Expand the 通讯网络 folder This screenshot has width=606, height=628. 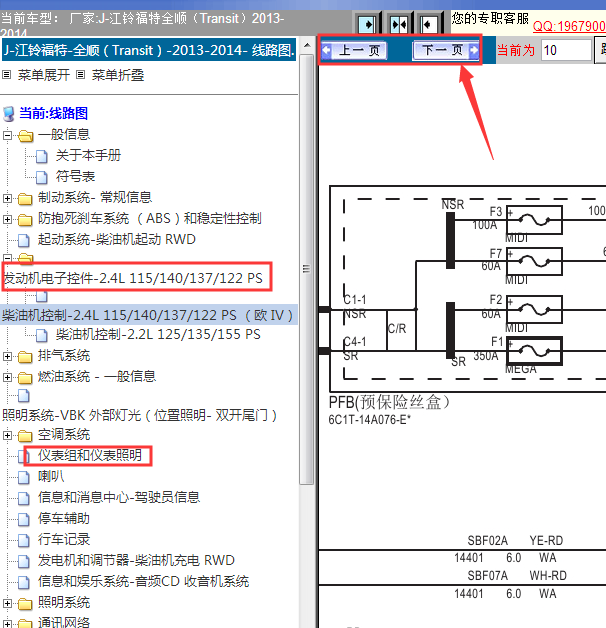pos(7,624)
